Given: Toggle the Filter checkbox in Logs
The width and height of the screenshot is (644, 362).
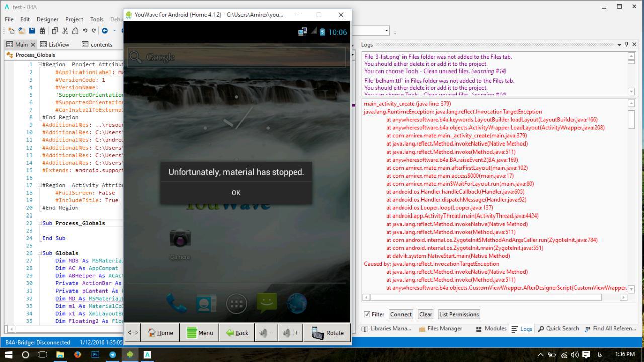Looking at the screenshot, I should (367, 314).
